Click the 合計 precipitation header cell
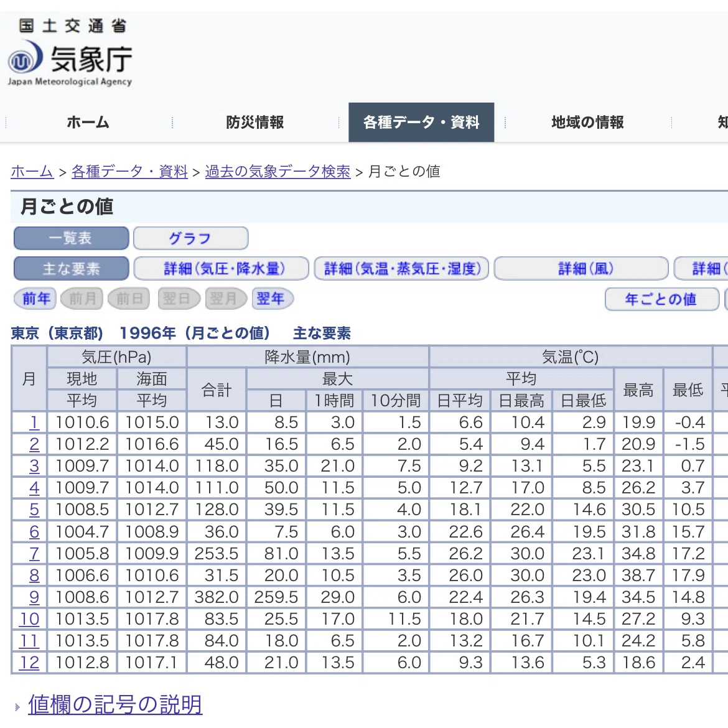728x728 pixels. click(x=217, y=390)
